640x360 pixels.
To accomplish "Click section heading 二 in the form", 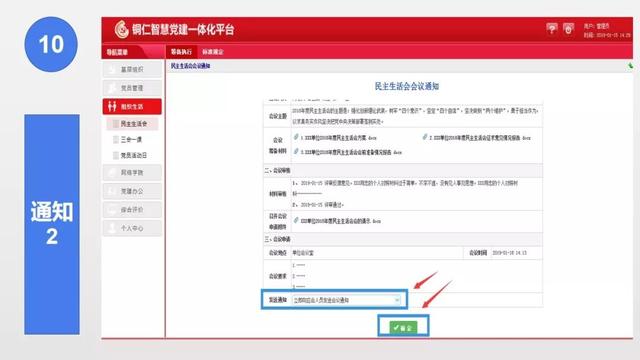I will coord(278,170).
